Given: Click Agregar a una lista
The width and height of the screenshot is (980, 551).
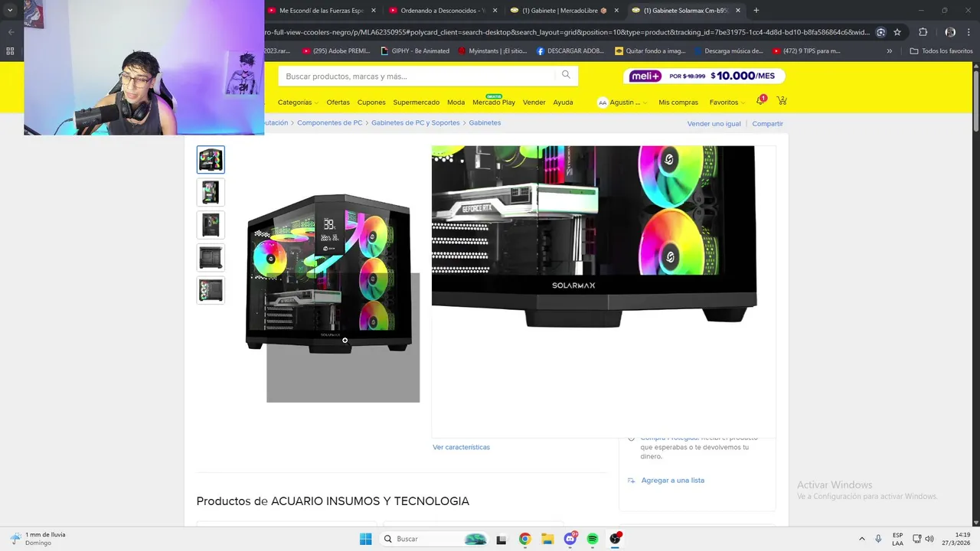Looking at the screenshot, I should pyautogui.click(x=673, y=481).
